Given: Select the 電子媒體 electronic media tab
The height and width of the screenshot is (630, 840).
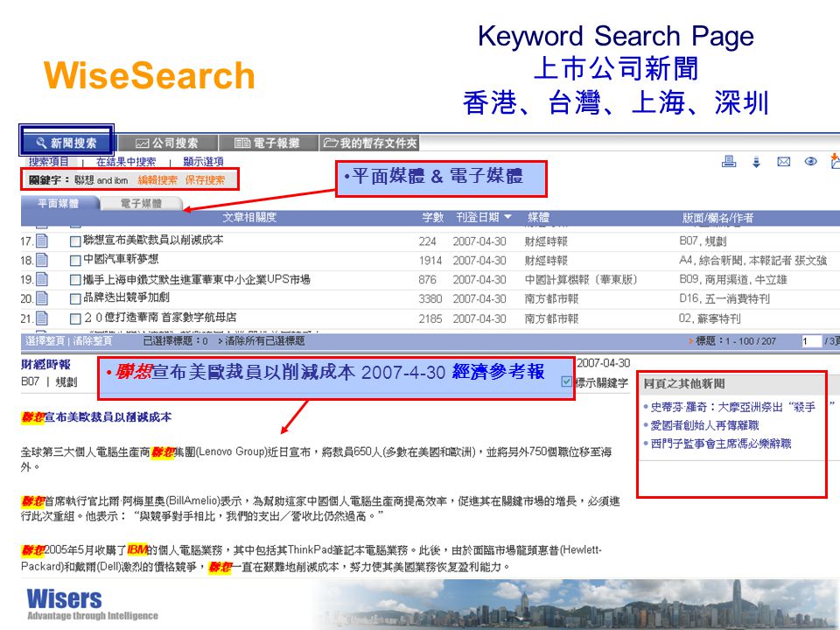Looking at the screenshot, I should pos(142,204).
